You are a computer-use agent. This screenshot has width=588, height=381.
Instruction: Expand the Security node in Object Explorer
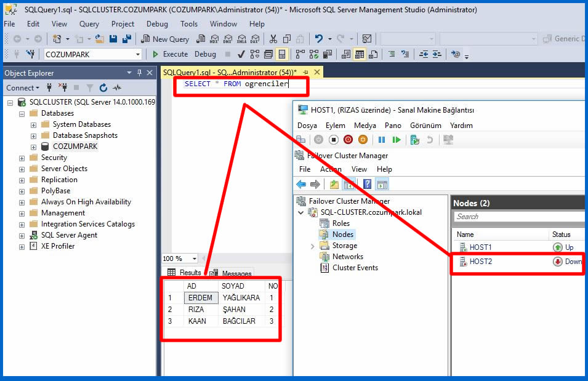coord(22,158)
